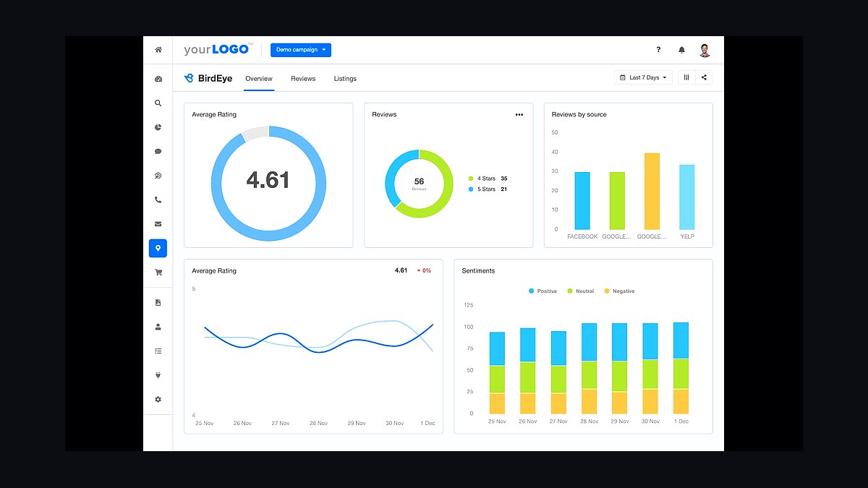
Task: Open the checklist tasks icon in sidebar
Action: 158,351
